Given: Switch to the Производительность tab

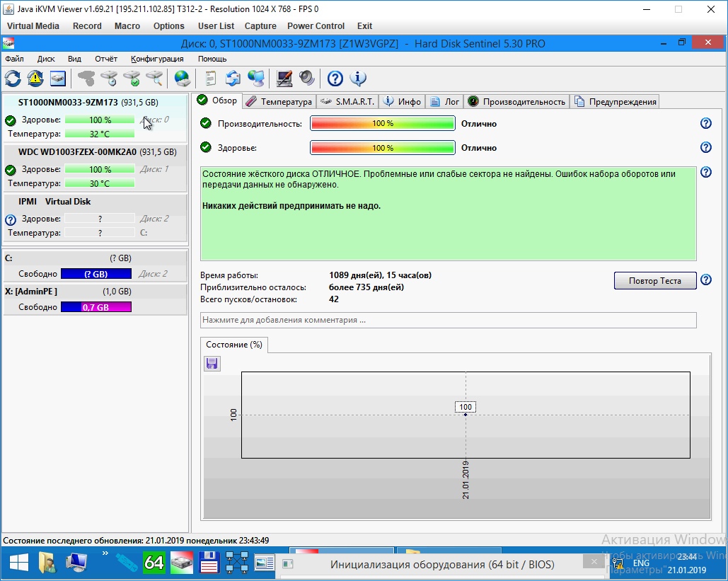Looking at the screenshot, I should pyautogui.click(x=516, y=102).
